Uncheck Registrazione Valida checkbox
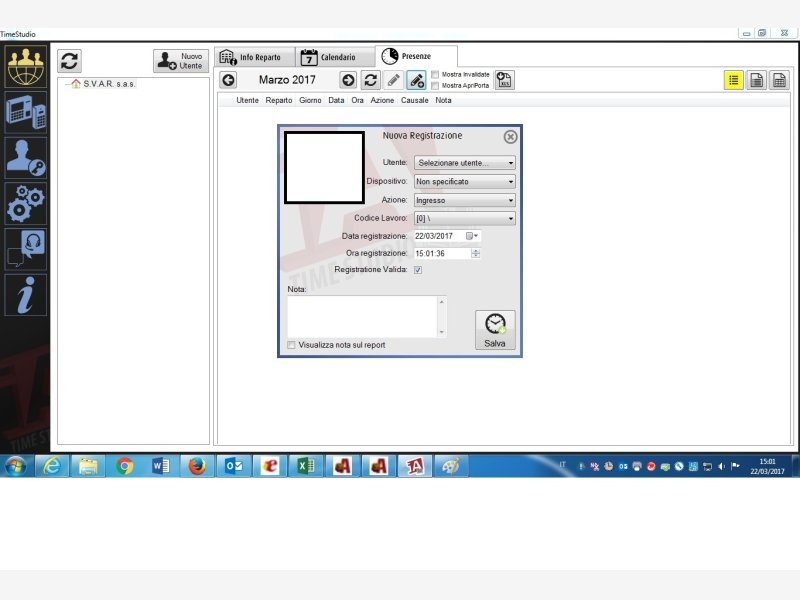 tap(418, 270)
